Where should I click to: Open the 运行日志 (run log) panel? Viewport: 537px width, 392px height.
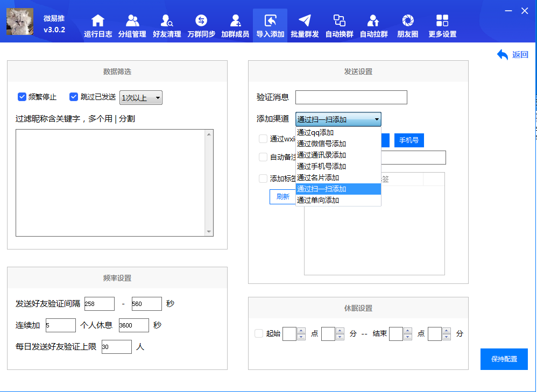pos(97,24)
